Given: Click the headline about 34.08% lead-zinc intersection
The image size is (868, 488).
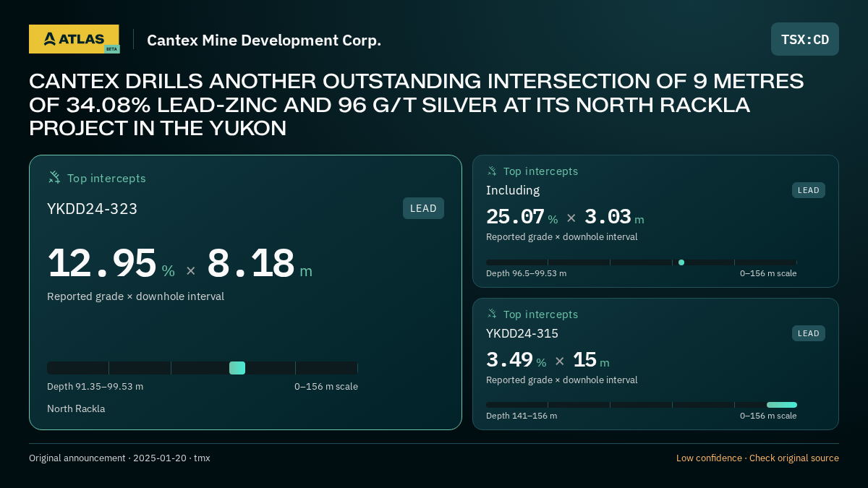Looking at the screenshot, I should [x=417, y=105].
